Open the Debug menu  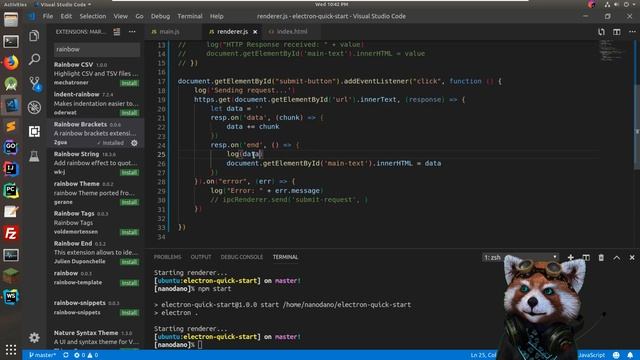tap(160, 16)
